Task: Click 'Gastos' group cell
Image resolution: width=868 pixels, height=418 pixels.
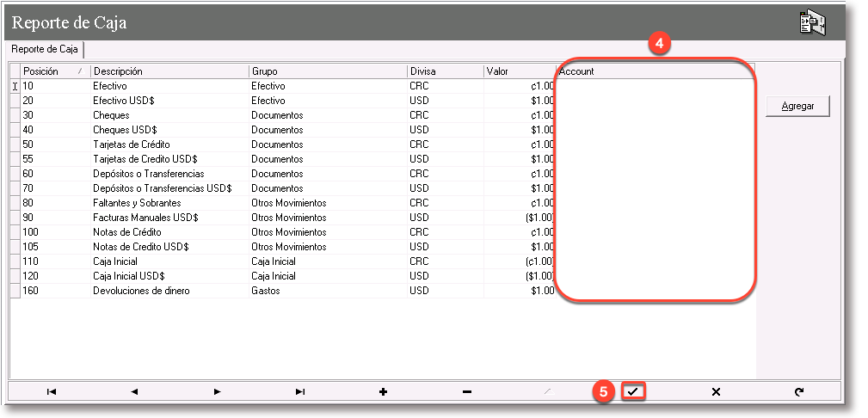Action: [328, 291]
